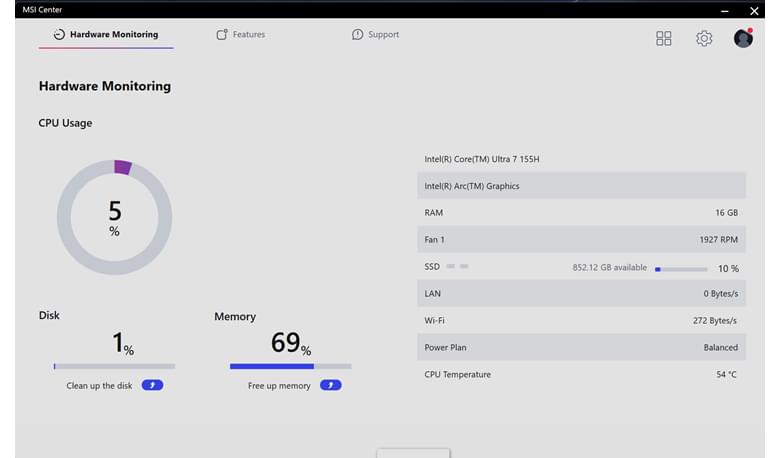Screen dimensions: 780x458
Task: Click the 852.12 GB available text
Action: click(609, 268)
